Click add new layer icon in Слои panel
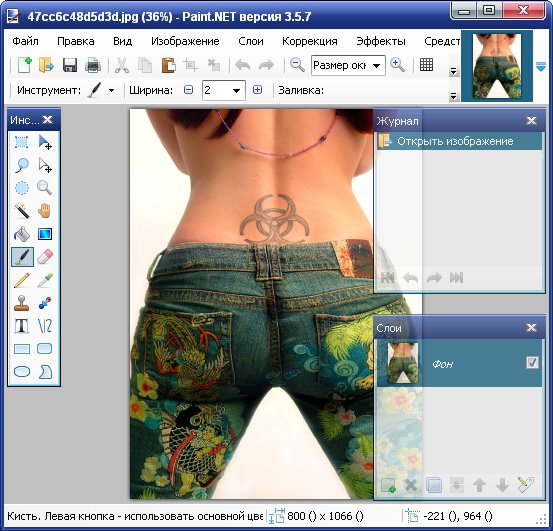 388,485
